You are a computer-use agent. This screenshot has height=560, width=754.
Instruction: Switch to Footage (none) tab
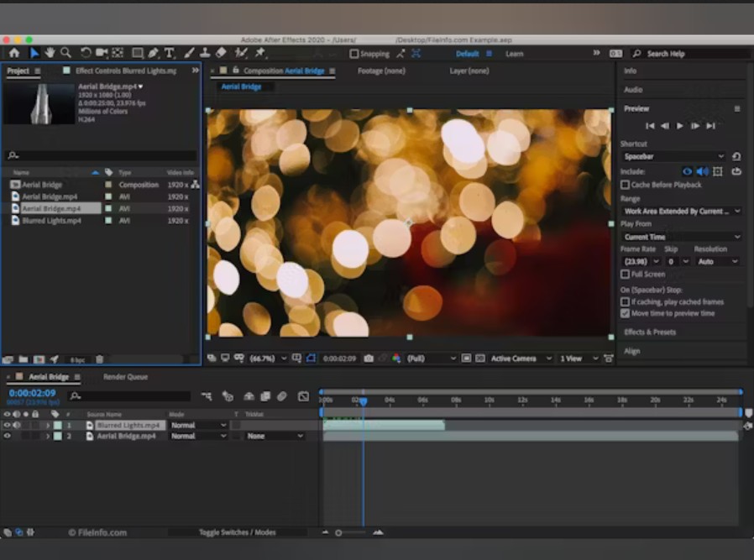point(381,71)
